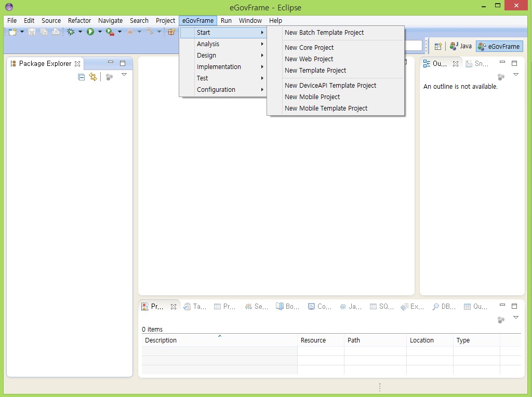Choose New Mobile Template Project
532x397 pixels.
coord(326,108)
